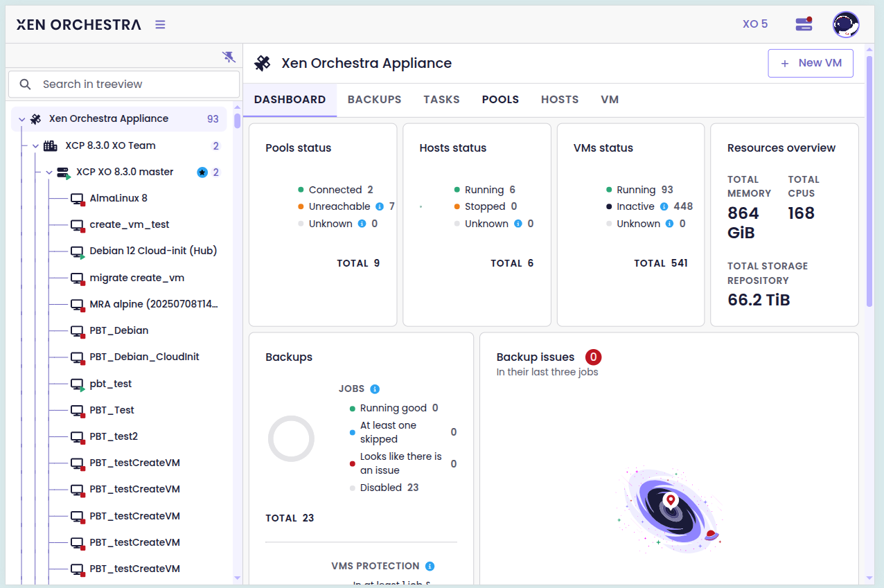The width and height of the screenshot is (884, 588).
Task: Click the dashboard scrollbar down arrow
Action: pyautogui.click(x=869, y=577)
